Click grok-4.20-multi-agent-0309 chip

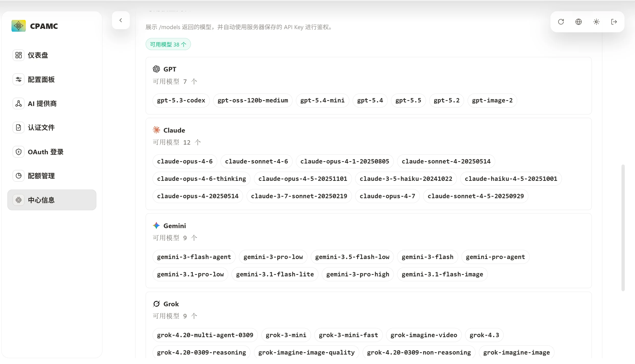(205, 335)
